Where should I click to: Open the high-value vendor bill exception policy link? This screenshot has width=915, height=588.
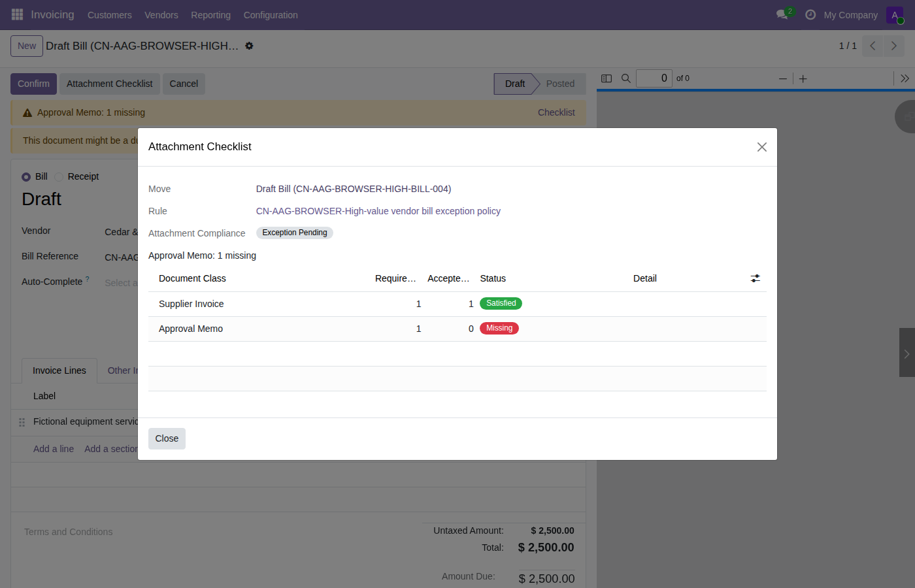click(x=378, y=211)
